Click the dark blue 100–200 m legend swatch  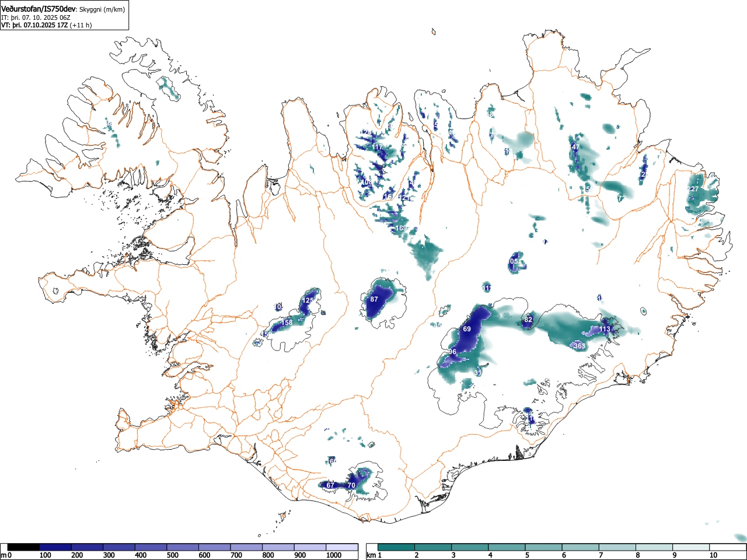[55, 547]
